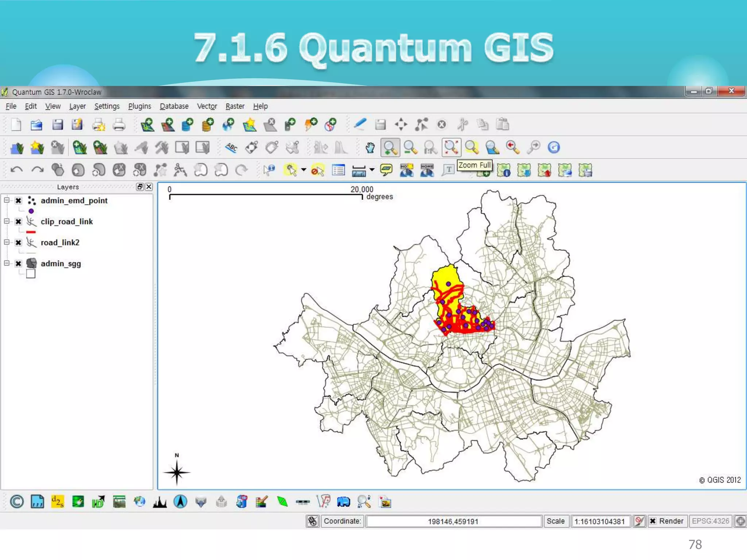The height and width of the screenshot is (560, 747).
Task: Click the red clip_road_link line swatch
Action: pyautogui.click(x=31, y=232)
